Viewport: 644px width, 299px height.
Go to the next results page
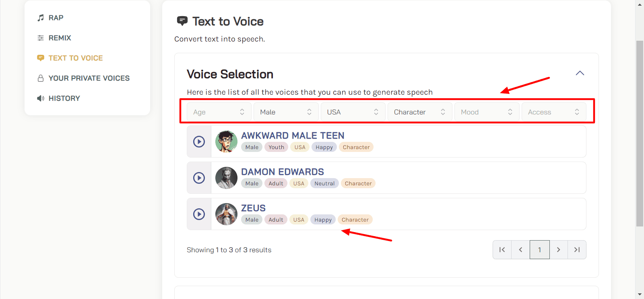(x=558, y=250)
